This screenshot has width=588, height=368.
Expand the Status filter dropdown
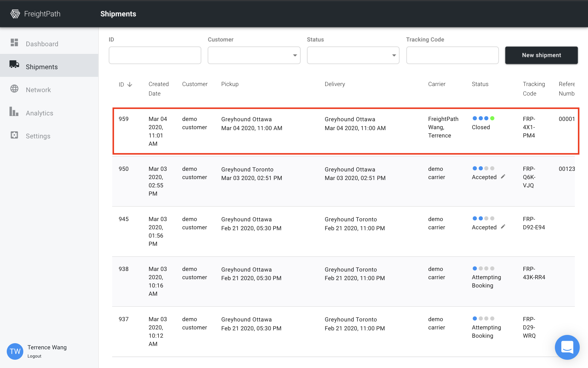pos(353,55)
